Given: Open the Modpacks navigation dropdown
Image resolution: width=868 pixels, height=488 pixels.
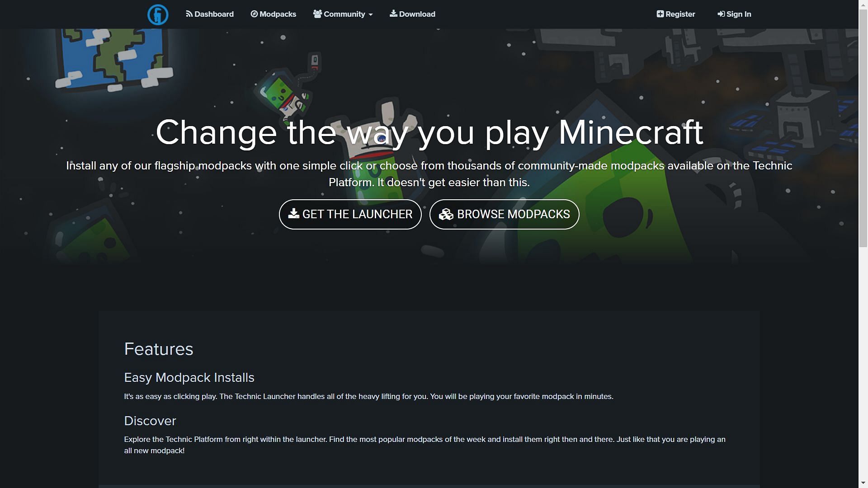Looking at the screenshot, I should (274, 14).
